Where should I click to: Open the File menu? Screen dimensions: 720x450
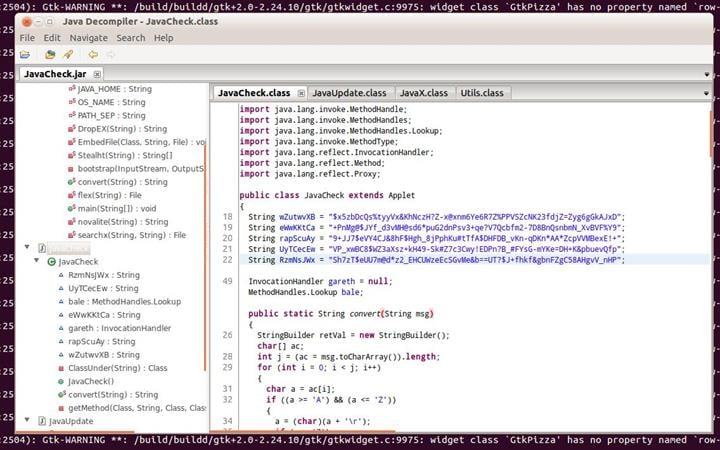tap(27, 38)
